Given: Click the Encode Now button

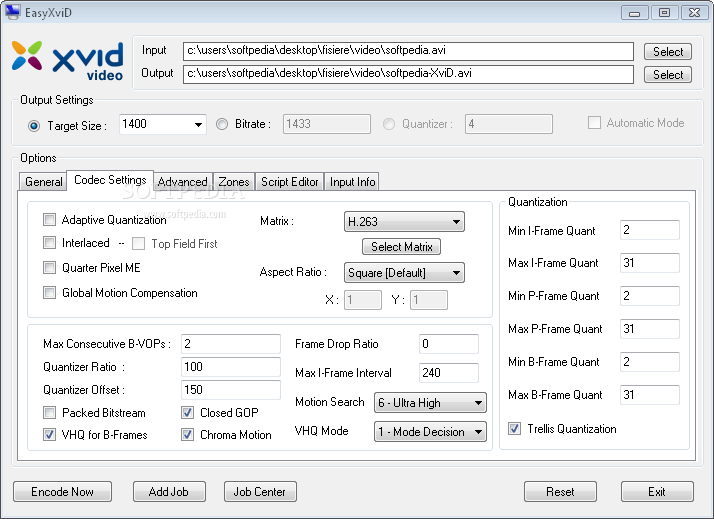Looking at the screenshot, I should click(62, 492).
